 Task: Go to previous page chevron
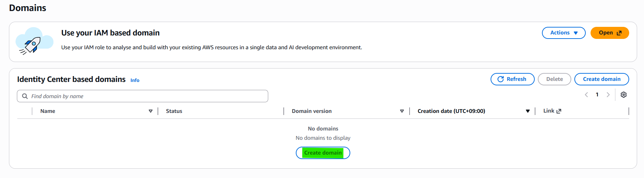pyautogui.click(x=586, y=95)
